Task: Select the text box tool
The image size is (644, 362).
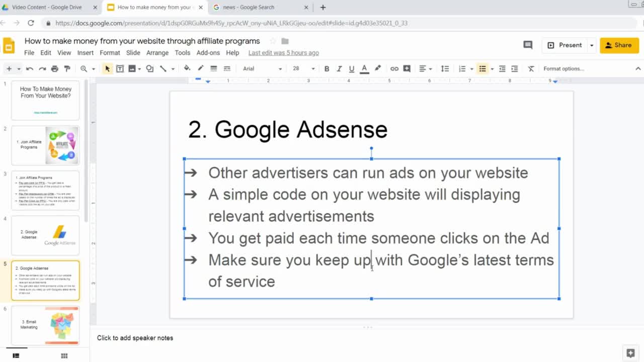Action: pos(120,69)
